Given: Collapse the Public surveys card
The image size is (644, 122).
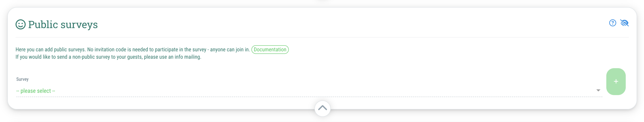Looking at the screenshot, I should 322,108.
